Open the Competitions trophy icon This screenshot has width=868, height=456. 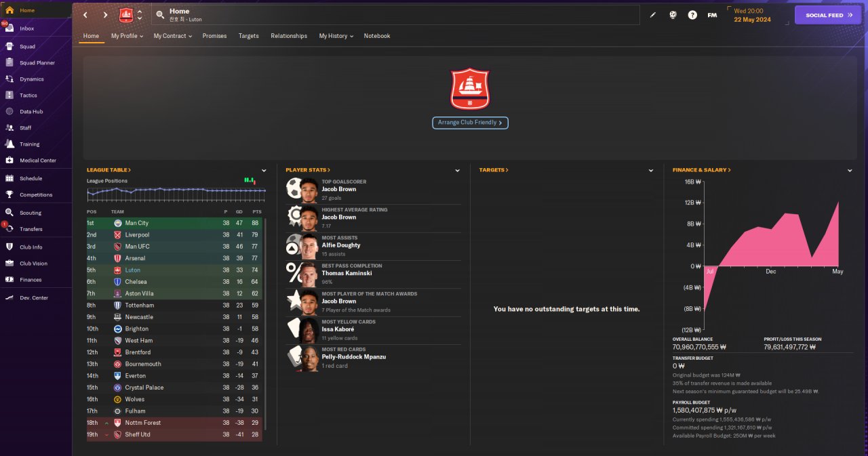tap(9, 195)
